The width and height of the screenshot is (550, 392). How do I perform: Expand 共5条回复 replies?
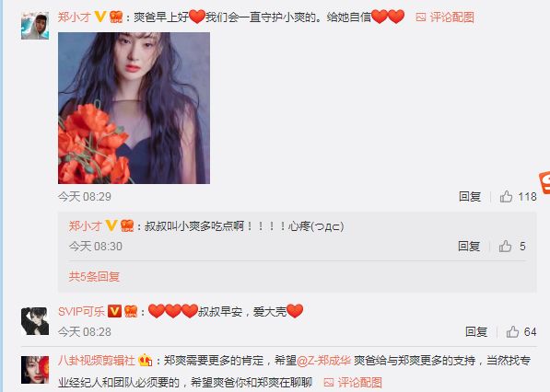point(94,277)
